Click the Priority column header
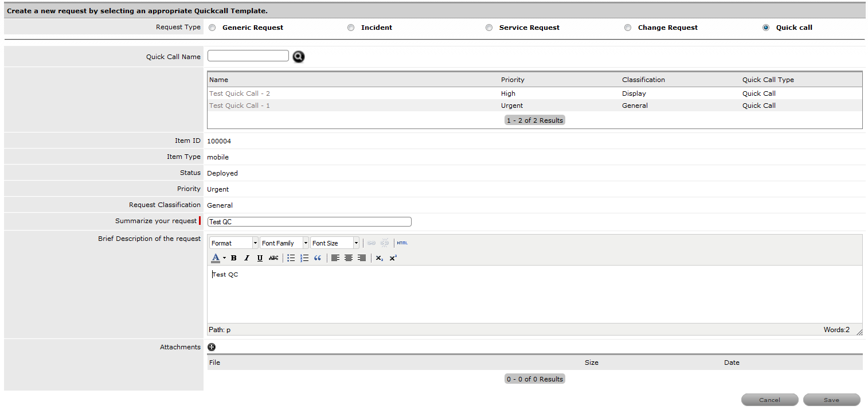Screen dimensions: 868x417 [x=513, y=80]
